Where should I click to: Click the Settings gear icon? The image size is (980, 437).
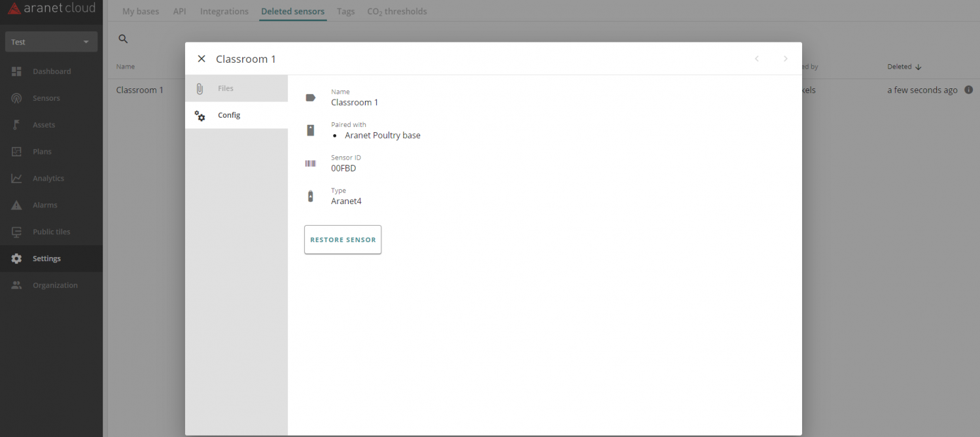[17, 259]
